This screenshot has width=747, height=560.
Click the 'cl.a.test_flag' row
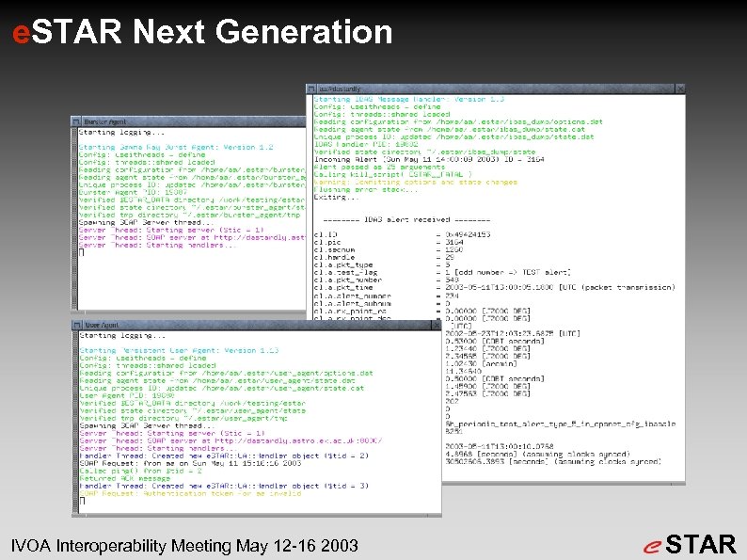(x=442, y=272)
